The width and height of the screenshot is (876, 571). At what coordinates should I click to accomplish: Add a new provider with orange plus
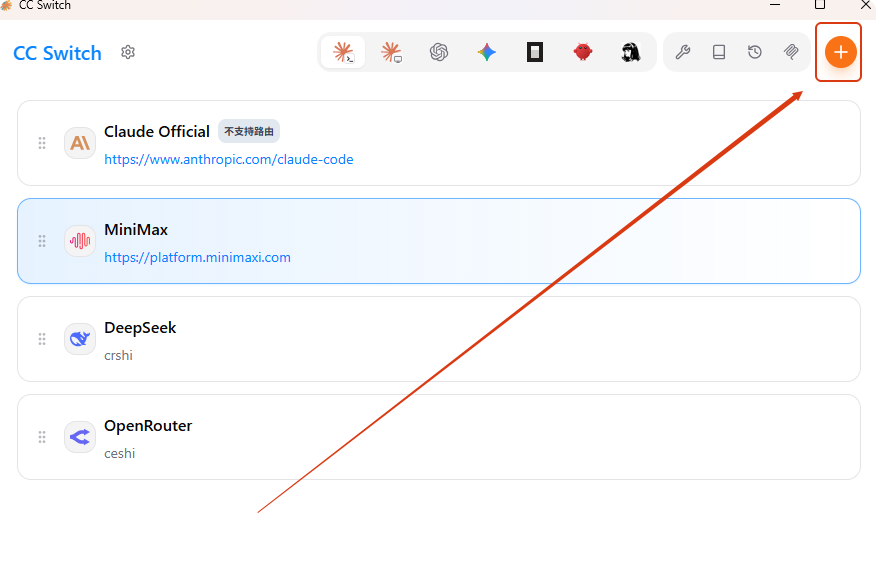(840, 53)
